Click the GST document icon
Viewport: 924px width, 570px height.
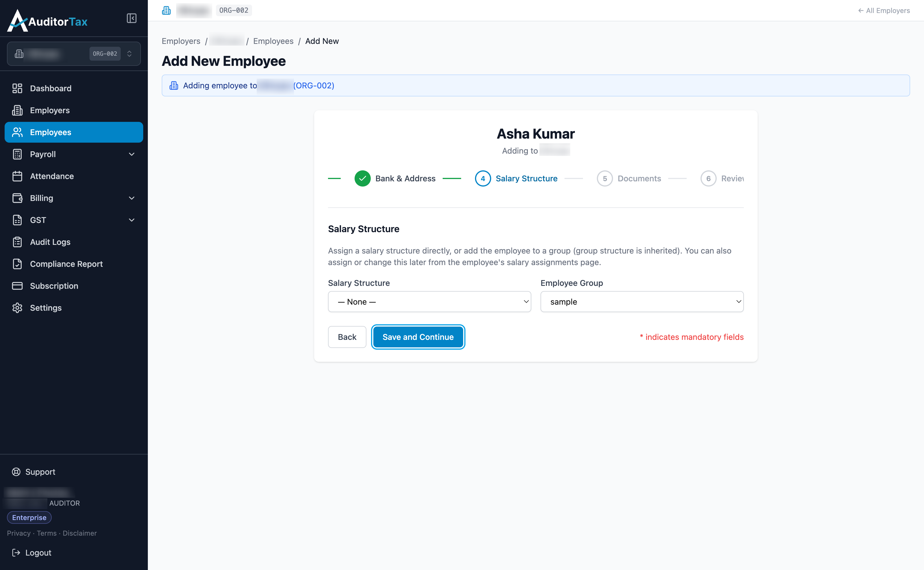tap(17, 220)
